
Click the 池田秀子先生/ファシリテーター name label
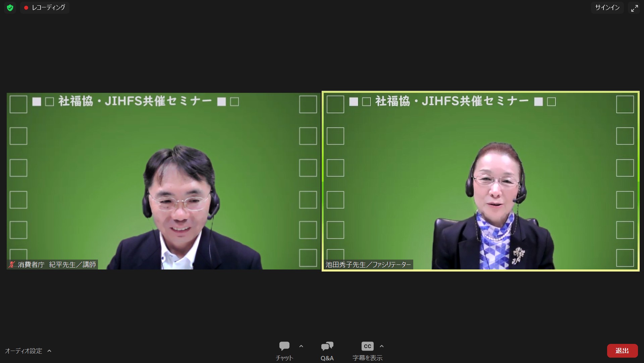click(368, 264)
